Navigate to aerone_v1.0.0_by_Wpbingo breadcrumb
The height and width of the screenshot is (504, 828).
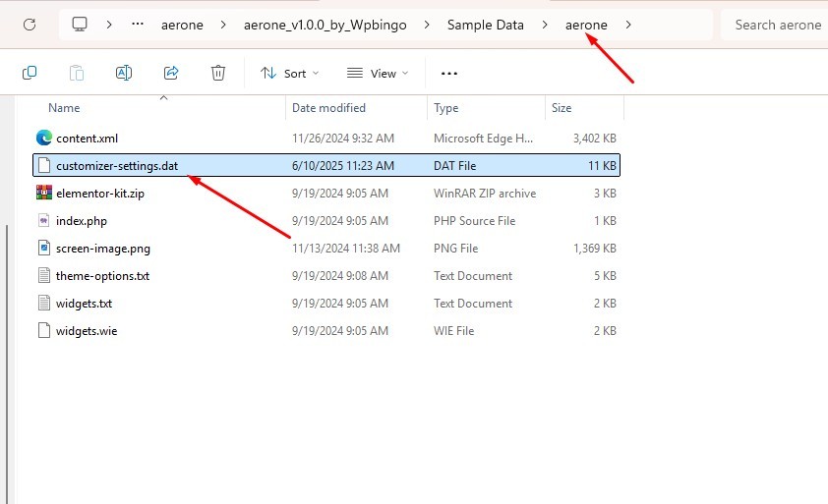325,25
